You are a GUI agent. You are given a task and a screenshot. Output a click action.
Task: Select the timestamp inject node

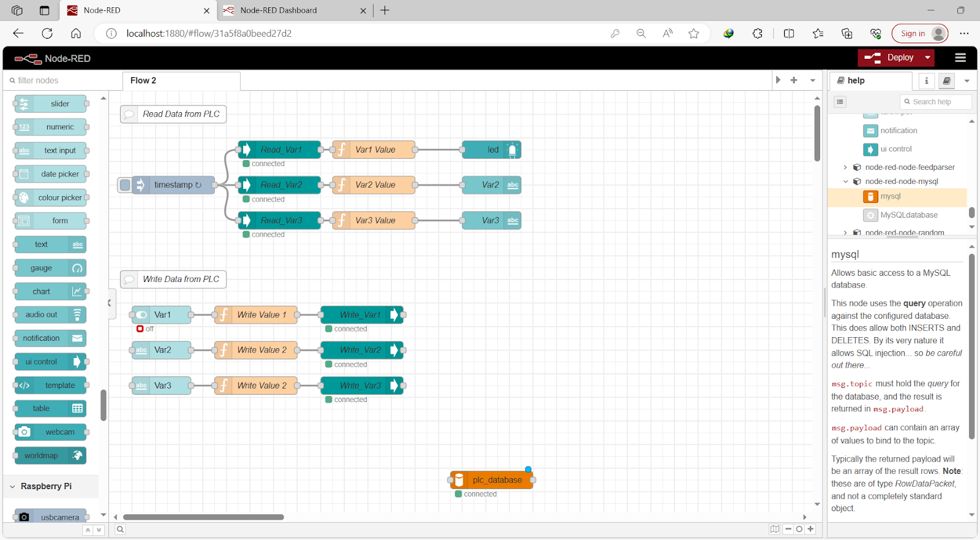click(173, 185)
